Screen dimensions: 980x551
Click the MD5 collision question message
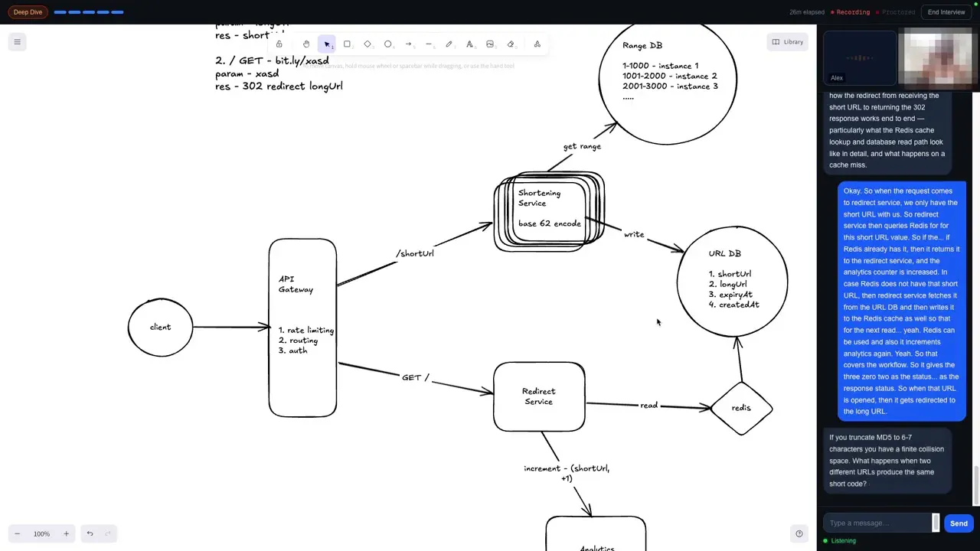click(887, 461)
